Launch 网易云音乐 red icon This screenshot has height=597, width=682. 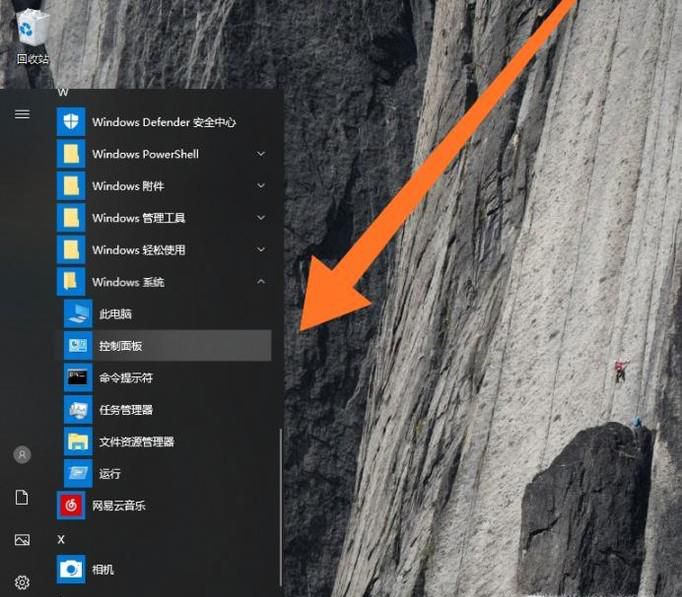[71, 505]
